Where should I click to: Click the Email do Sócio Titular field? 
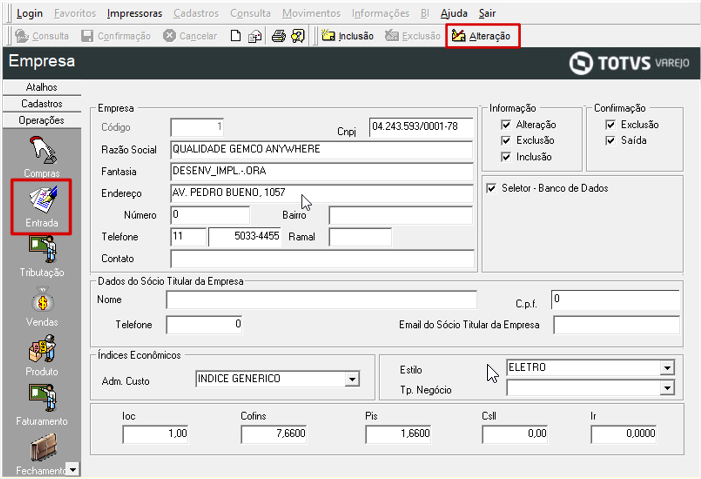tap(617, 325)
